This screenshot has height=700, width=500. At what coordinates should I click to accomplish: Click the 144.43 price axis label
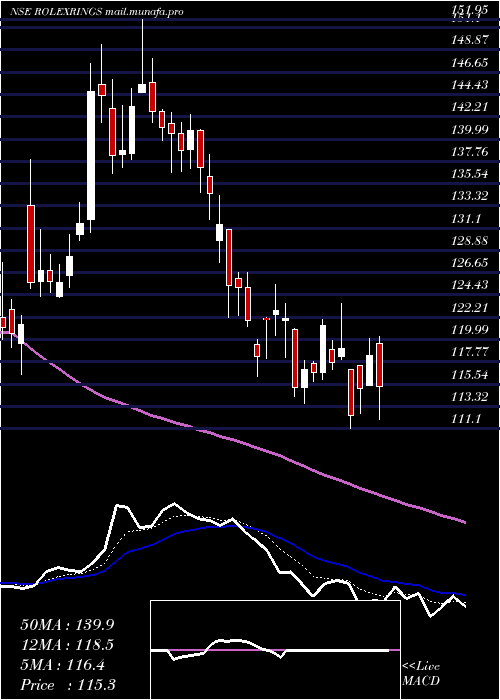468,85
